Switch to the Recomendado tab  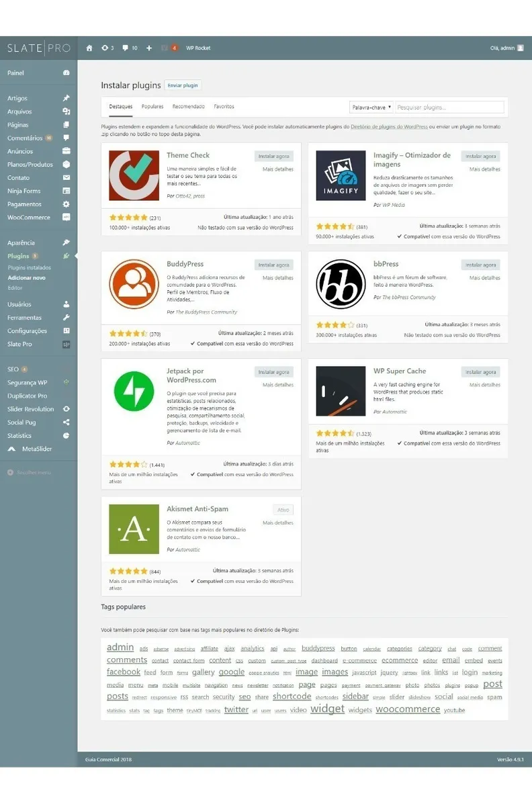click(189, 107)
